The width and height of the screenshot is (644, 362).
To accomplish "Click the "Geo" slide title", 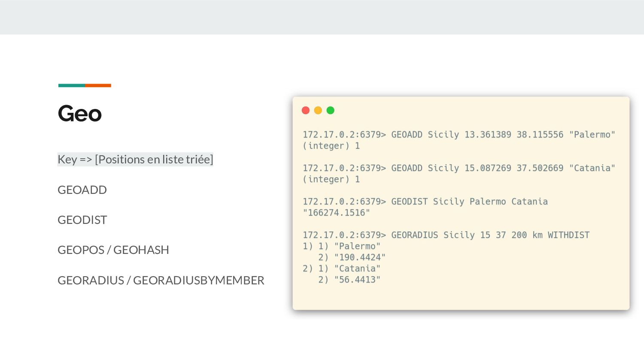I will [x=80, y=114].
